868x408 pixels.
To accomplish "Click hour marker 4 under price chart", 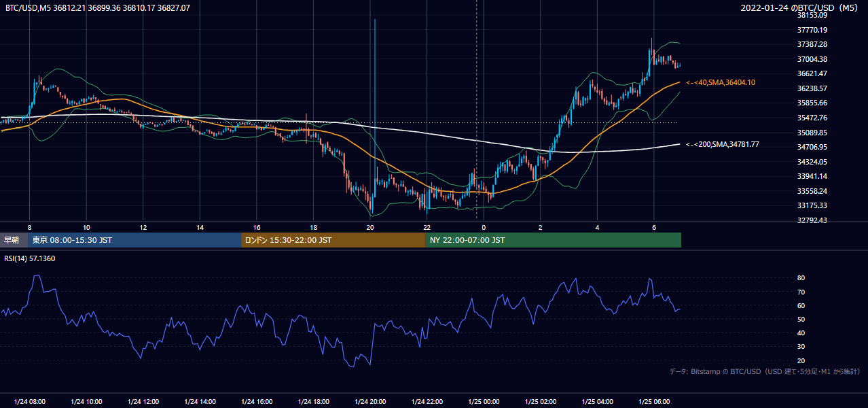I will (597, 227).
